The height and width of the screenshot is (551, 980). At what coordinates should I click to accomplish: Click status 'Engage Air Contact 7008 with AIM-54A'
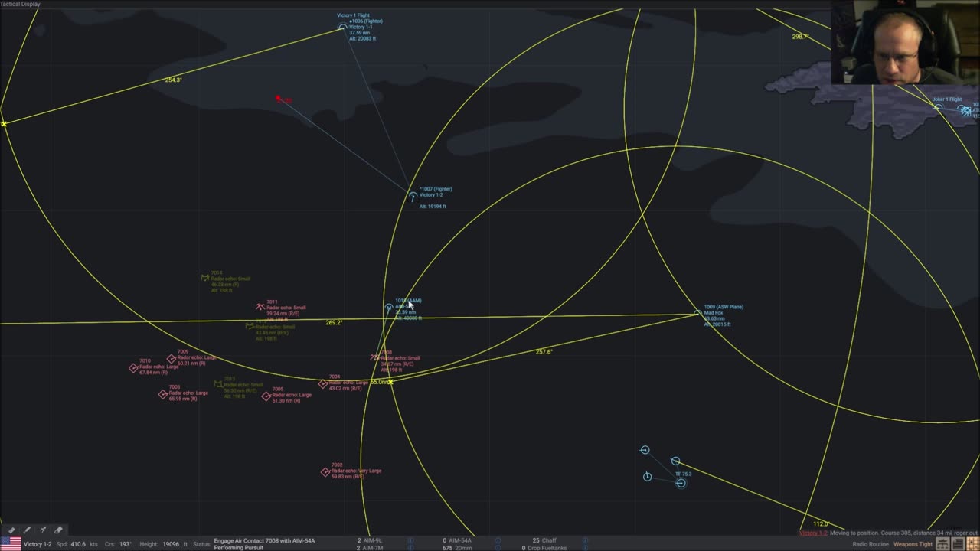264,540
